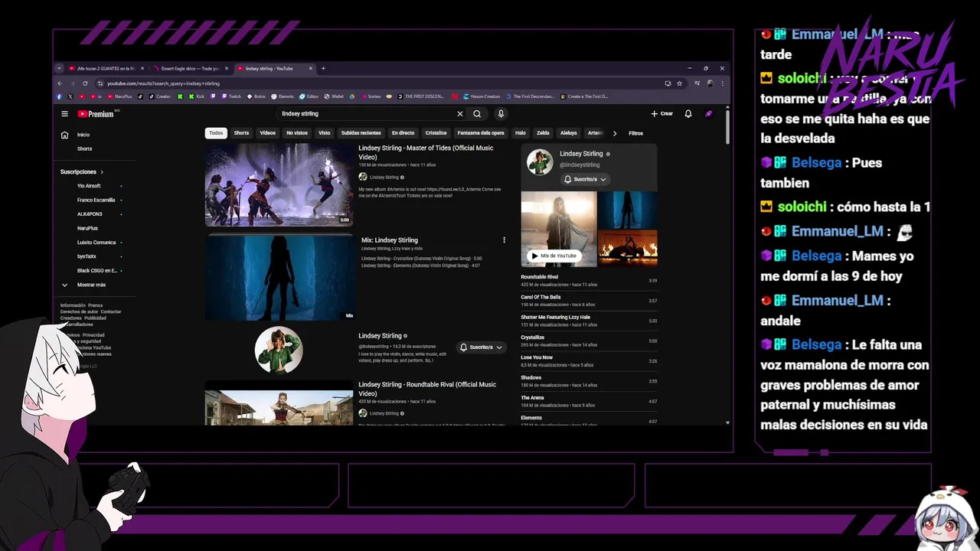Open Franco Escamilla subscription
The image size is (980, 551).
click(96, 200)
